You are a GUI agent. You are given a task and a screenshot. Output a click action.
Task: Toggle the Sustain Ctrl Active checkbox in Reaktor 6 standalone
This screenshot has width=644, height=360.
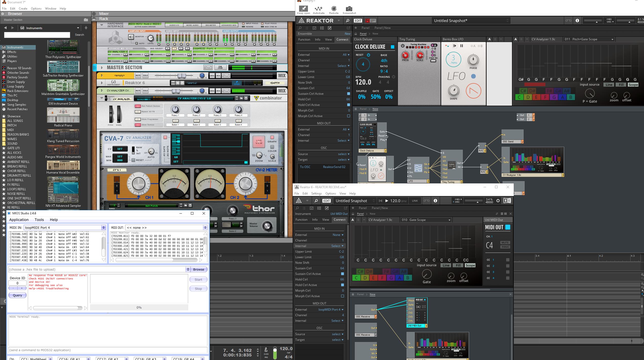tap(342, 274)
